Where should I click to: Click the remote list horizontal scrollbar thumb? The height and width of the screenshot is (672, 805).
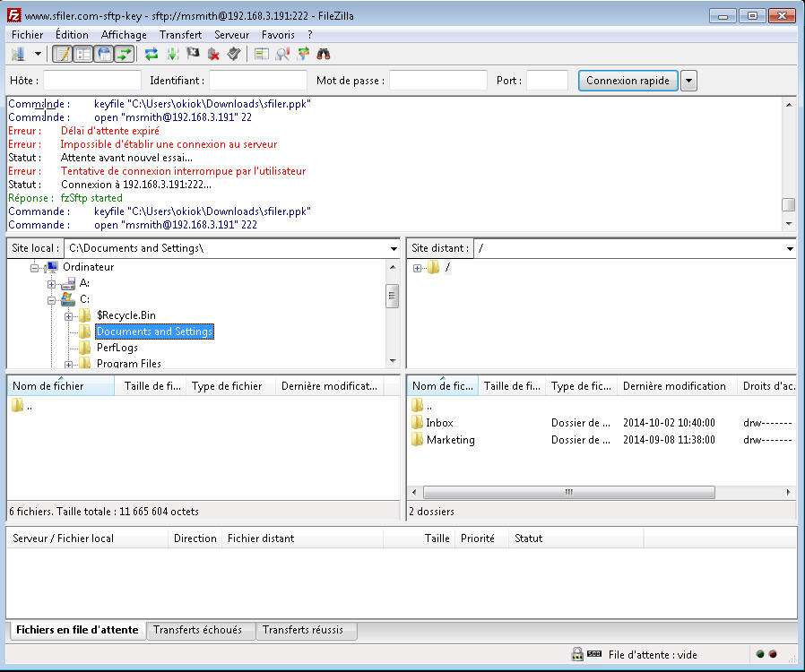click(x=569, y=493)
